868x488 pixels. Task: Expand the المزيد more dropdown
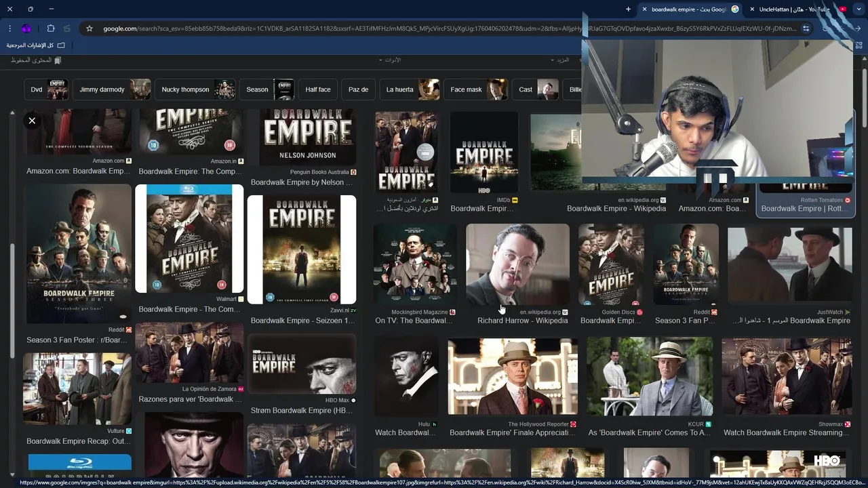tap(560, 60)
